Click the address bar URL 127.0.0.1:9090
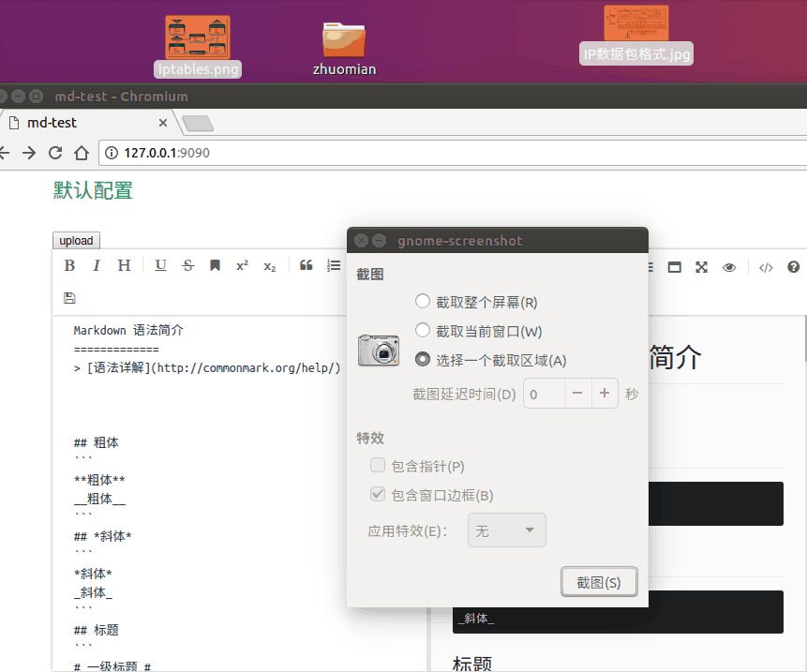This screenshot has height=672, width=807. coord(167,153)
